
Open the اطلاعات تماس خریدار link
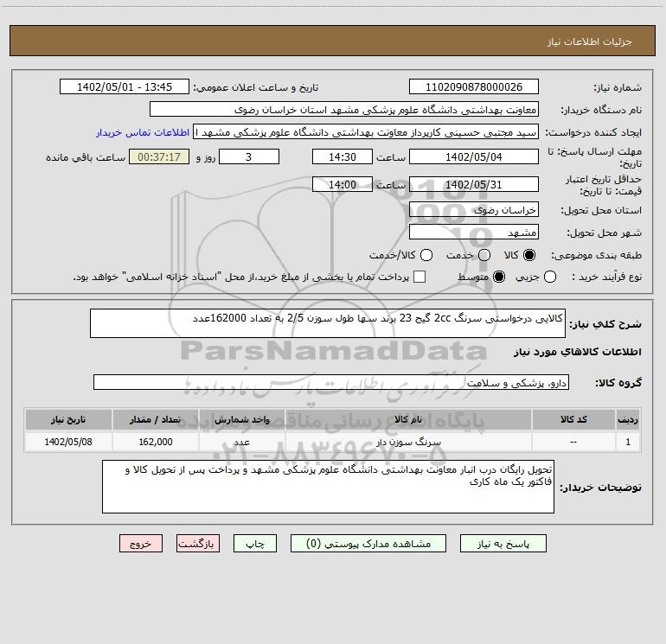click(x=143, y=132)
